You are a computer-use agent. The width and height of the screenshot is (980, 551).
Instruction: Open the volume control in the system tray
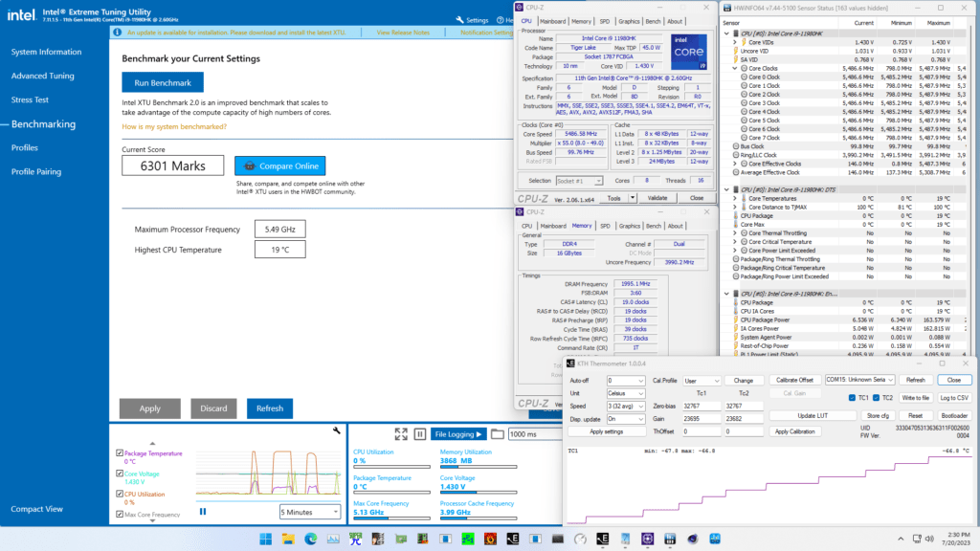coord(929,540)
